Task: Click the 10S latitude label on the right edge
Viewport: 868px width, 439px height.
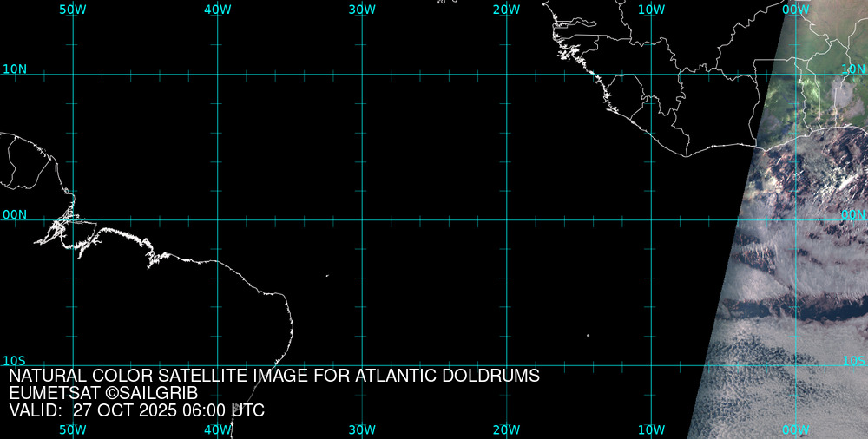Action: point(854,360)
